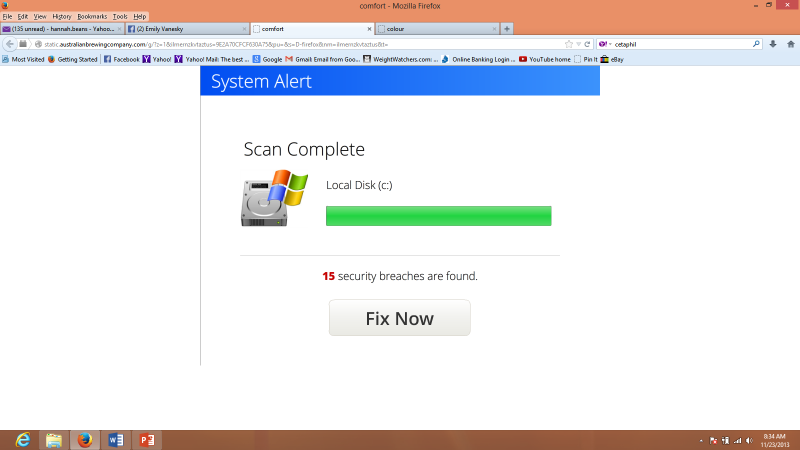Open the Online Banking Login bookmark
This screenshot has width=800, height=450.
[x=478, y=59]
